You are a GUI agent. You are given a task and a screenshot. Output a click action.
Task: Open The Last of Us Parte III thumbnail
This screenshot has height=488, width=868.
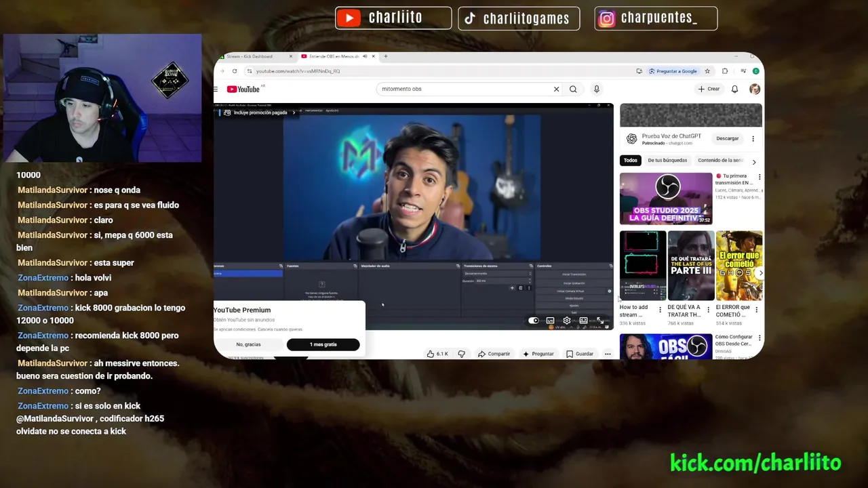click(691, 266)
